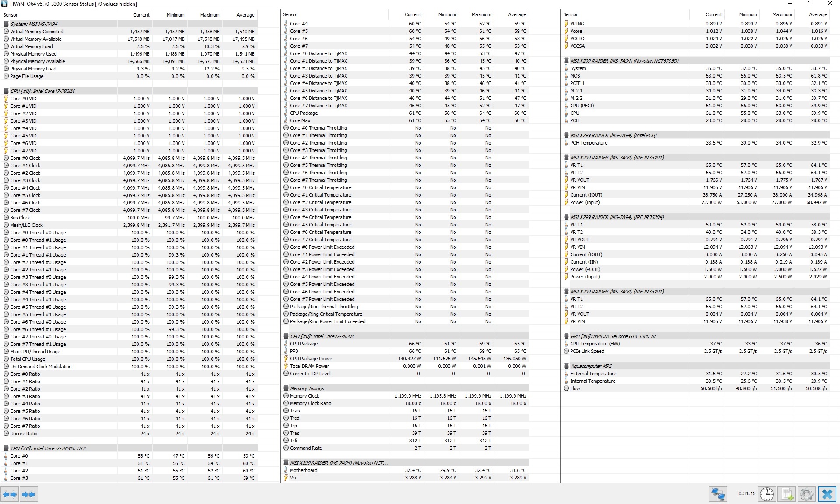
Task: Select the GPU Temperature (HW) row
Action: click(x=696, y=344)
